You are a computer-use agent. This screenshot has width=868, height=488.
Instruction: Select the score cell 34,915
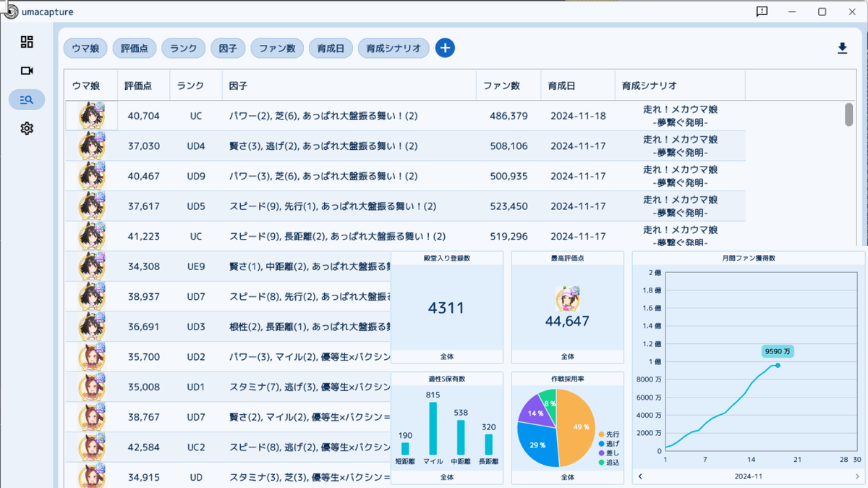[x=143, y=478]
